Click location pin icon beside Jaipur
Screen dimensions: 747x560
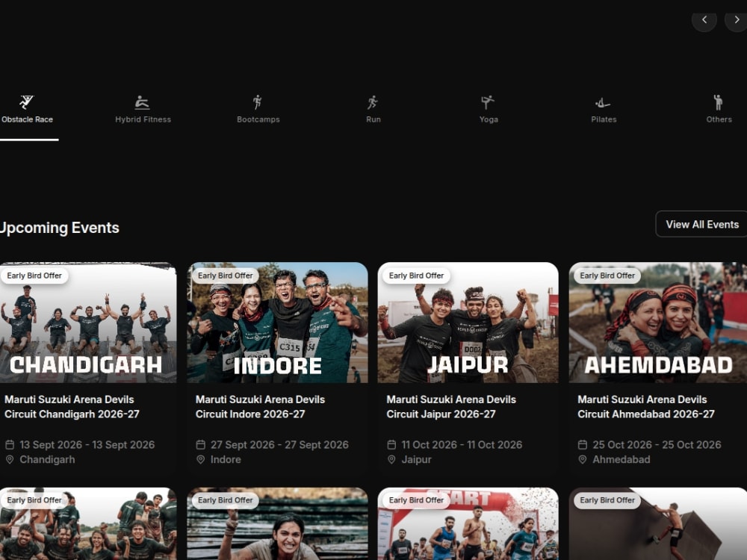click(x=391, y=459)
